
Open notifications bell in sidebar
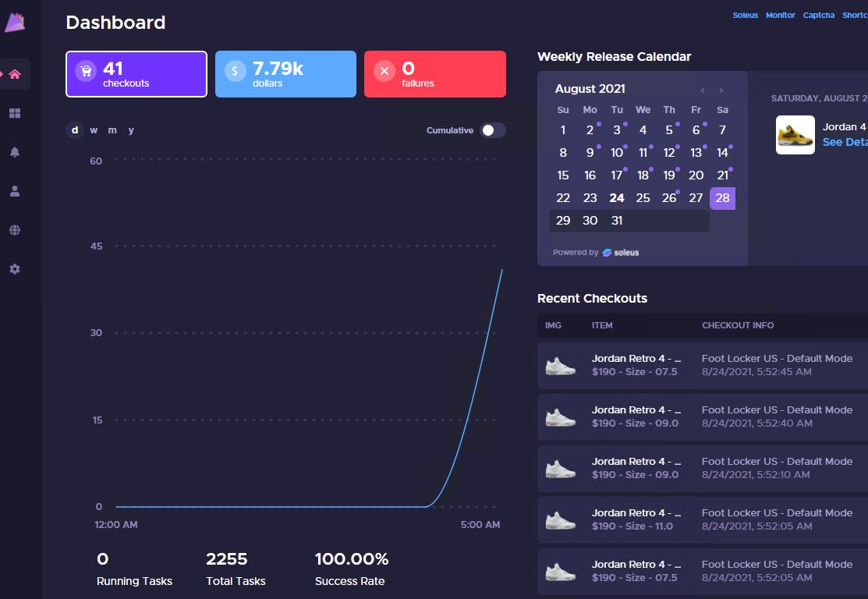click(15, 152)
